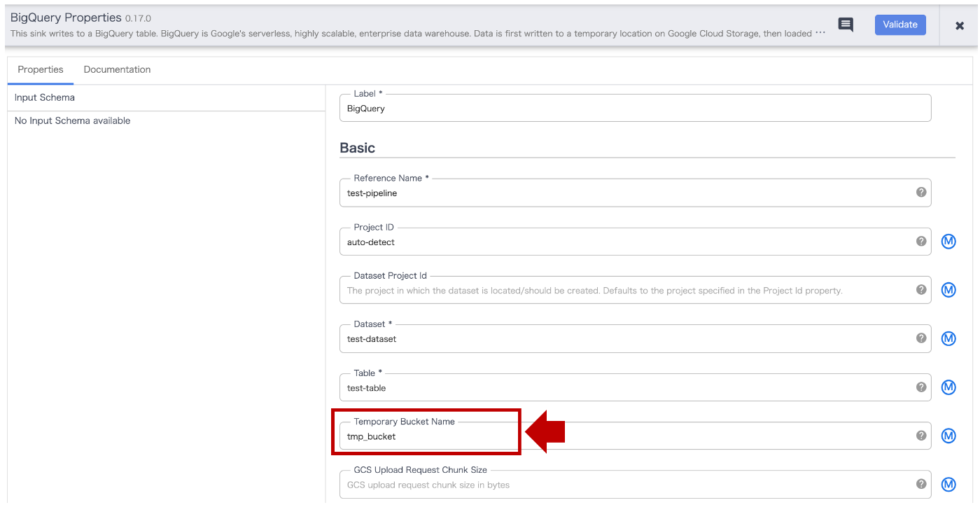Open help icon for Dataset Project Id

[921, 289]
